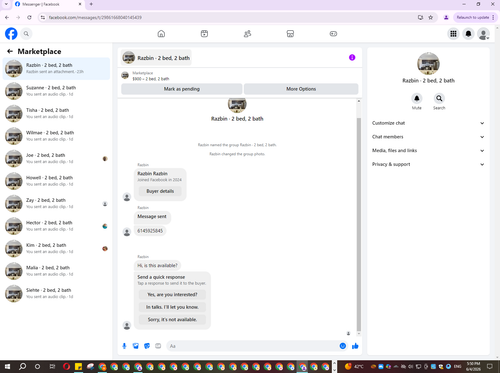Open Razbin conversation in list
Image resolution: width=500 pixels, height=373 pixels.
[x=56, y=68]
